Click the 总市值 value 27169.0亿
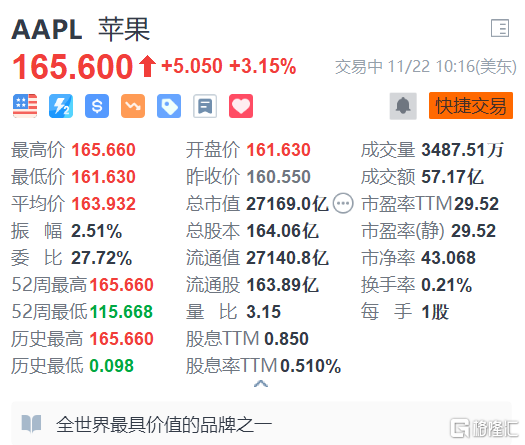Screen dimensions: 525x445 coord(287,204)
